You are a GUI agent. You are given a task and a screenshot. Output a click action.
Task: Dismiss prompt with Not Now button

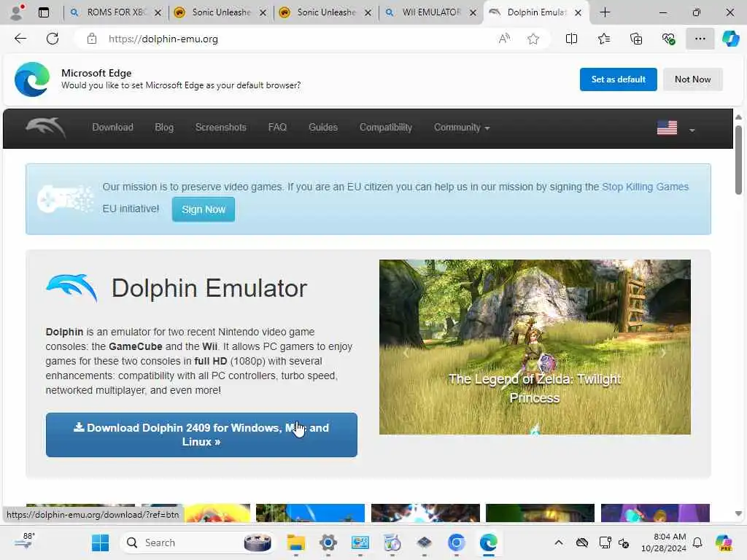pos(693,79)
